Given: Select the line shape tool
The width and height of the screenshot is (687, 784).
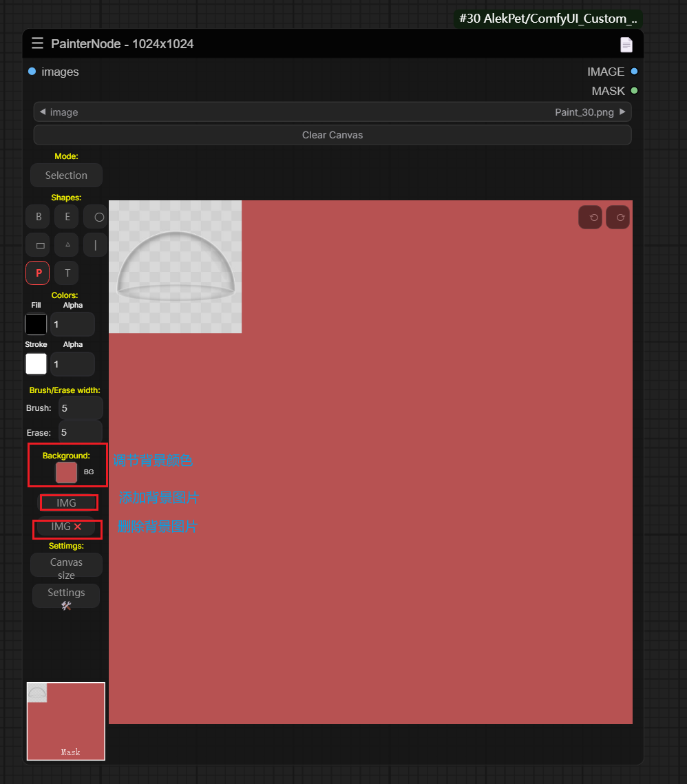Looking at the screenshot, I should 96,245.
